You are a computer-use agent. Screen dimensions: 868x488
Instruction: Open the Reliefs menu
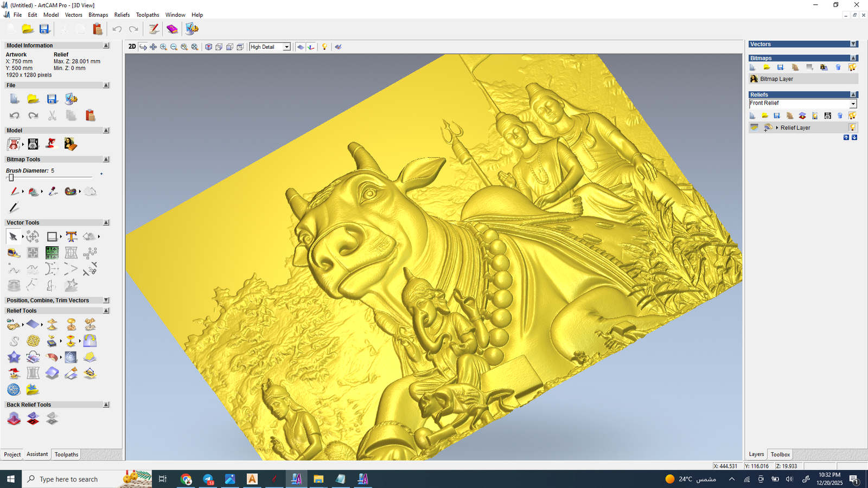tap(122, 15)
